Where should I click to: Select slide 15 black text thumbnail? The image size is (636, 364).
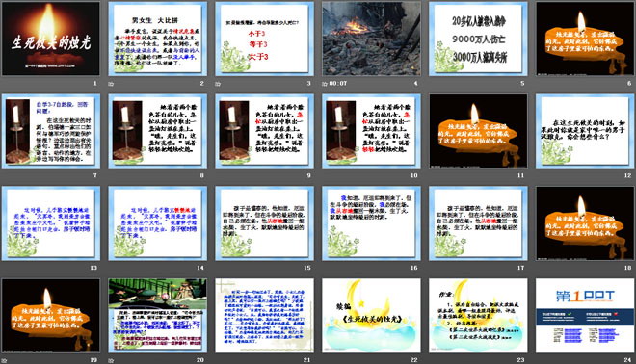tap(264, 223)
